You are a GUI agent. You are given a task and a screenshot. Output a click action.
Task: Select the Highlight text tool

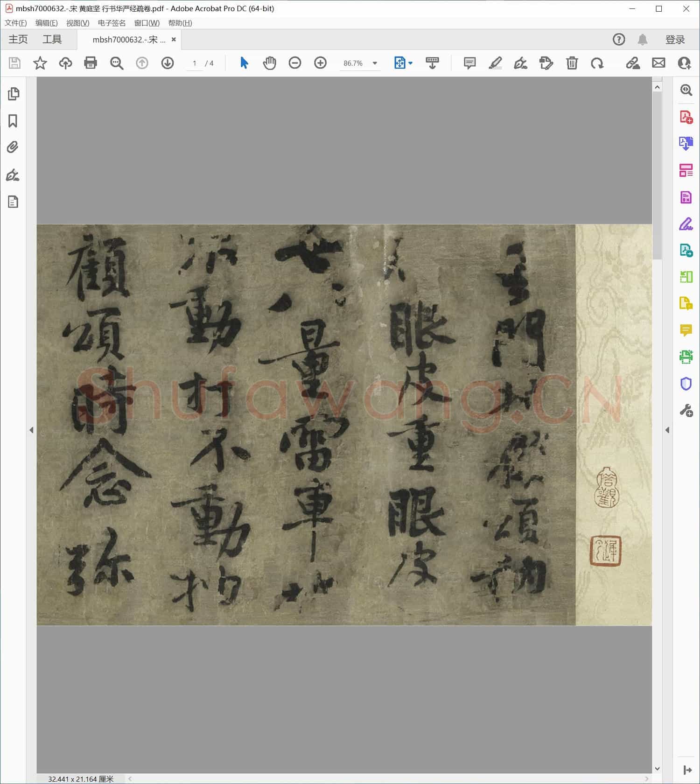click(x=495, y=63)
